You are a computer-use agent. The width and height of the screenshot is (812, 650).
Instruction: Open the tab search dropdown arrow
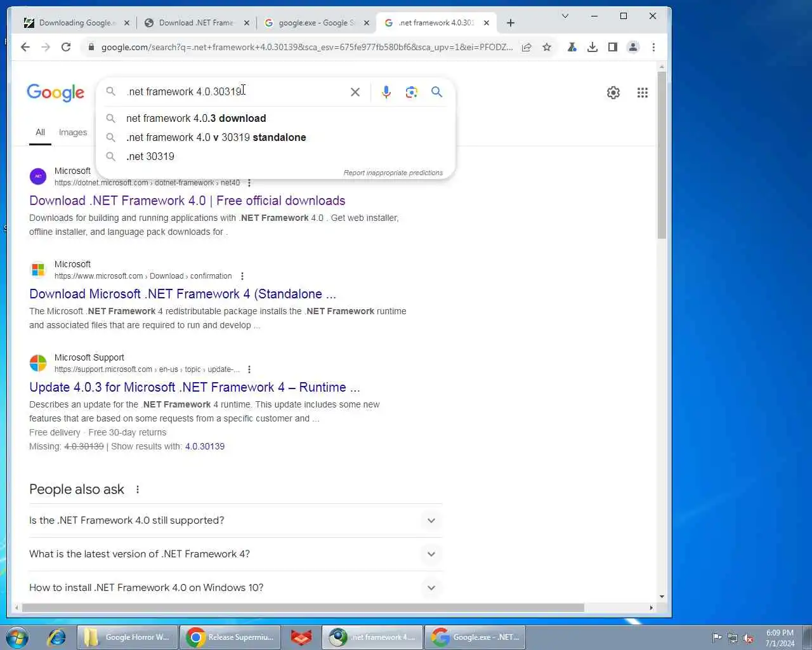(x=565, y=16)
